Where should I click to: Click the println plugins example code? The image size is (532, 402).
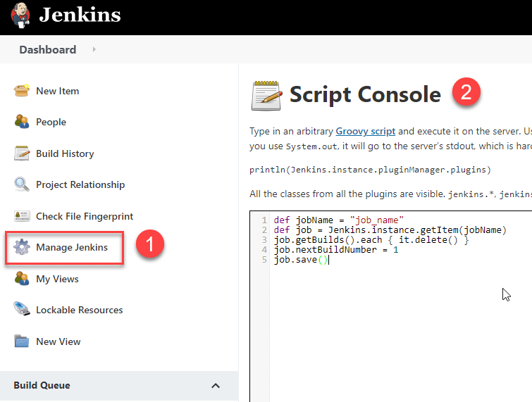coord(370,170)
